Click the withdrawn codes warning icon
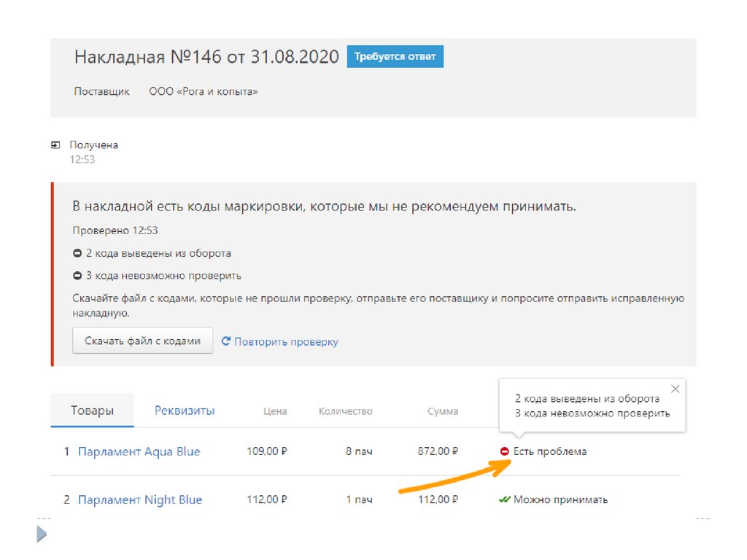Viewport: 747px width, 560px height. point(77,254)
